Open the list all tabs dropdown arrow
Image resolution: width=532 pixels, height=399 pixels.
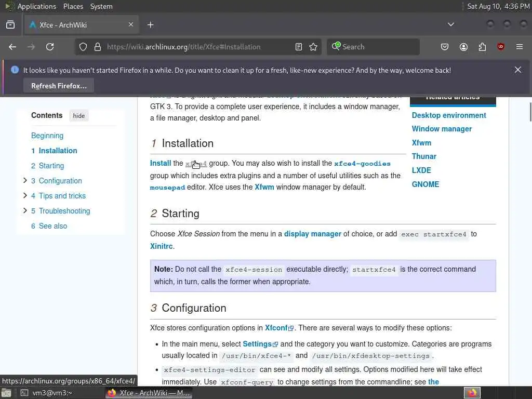[451, 24]
